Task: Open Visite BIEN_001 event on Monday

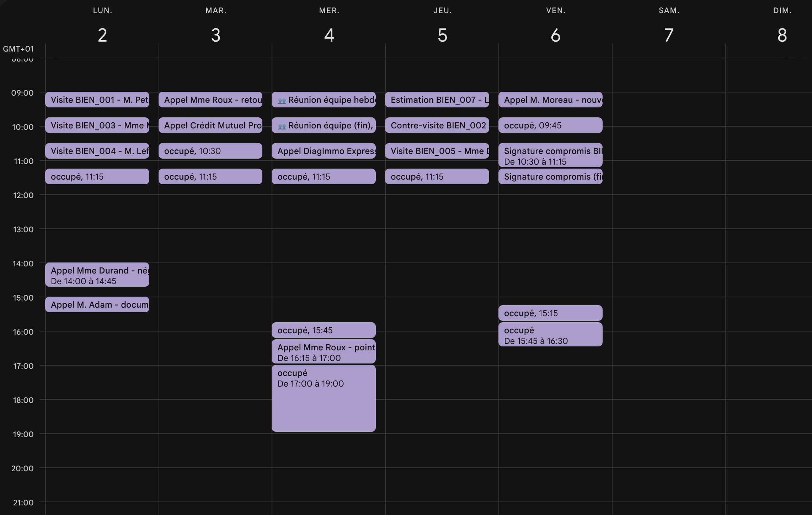Action: pyautogui.click(x=97, y=100)
